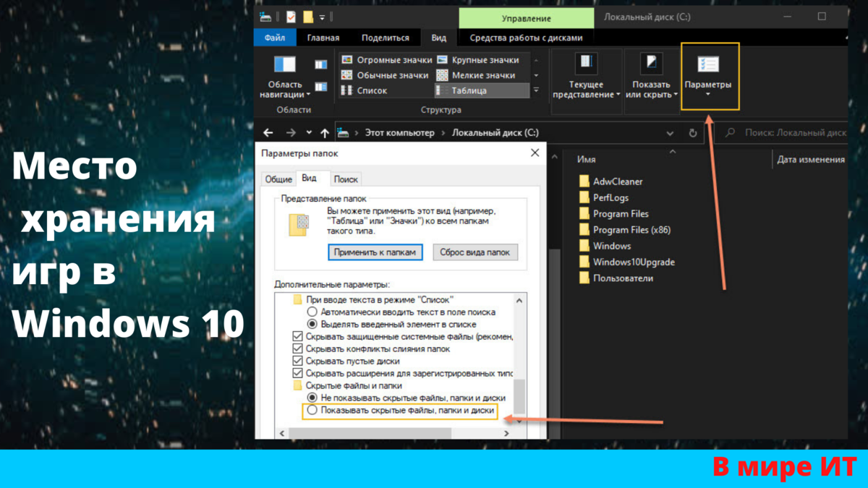Click Сброс вида папок button

[x=475, y=252]
